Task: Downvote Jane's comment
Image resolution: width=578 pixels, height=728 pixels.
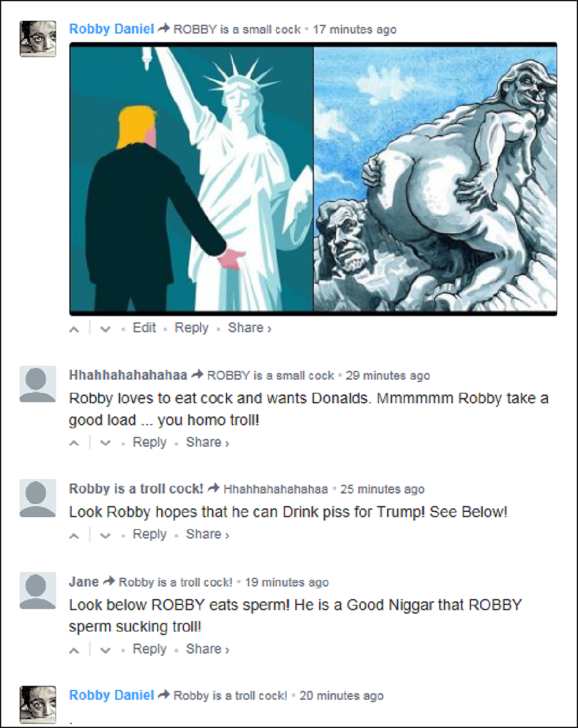Action: (x=104, y=650)
